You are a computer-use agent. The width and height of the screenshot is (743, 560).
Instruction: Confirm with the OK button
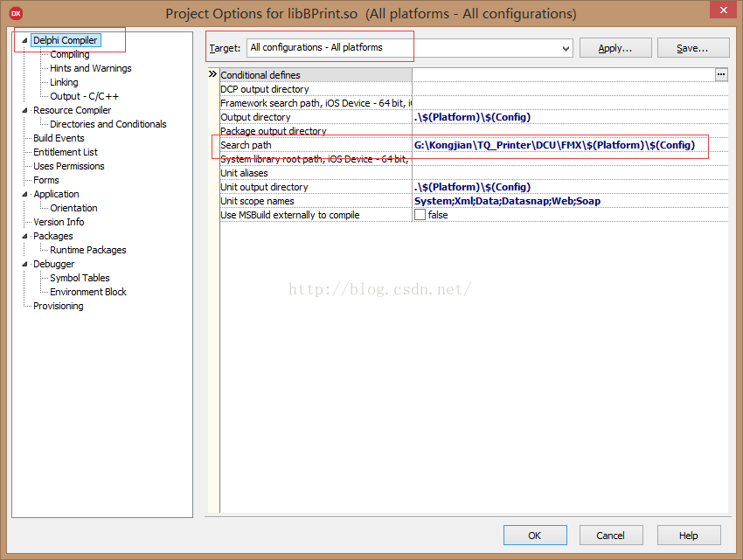(x=535, y=536)
